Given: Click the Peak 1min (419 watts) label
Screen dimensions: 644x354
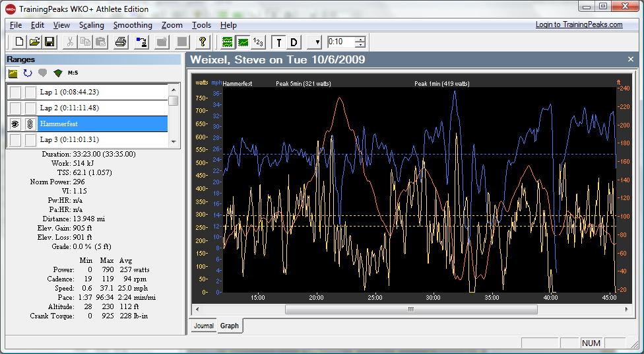Looking at the screenshot, I should click(x=442, y=83).
